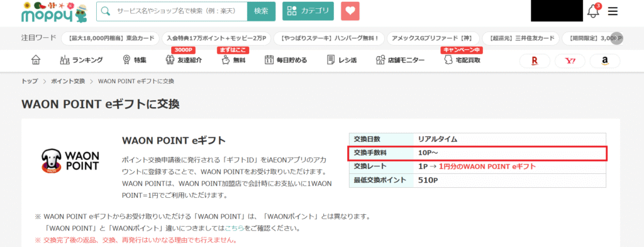Select the 東急カード trending word chip
The image size is (644, 247).
coord(110,38)
